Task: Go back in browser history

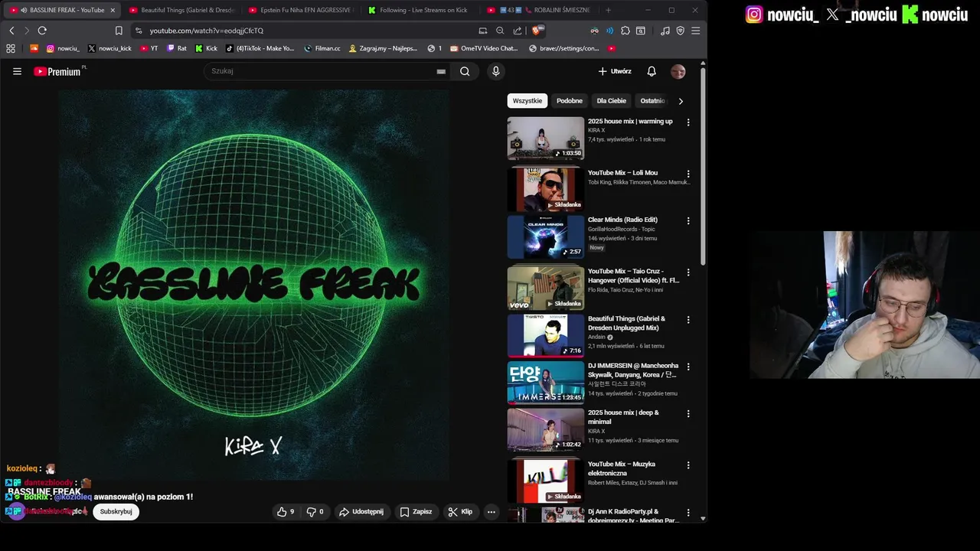Action: (x=11, y=31)
